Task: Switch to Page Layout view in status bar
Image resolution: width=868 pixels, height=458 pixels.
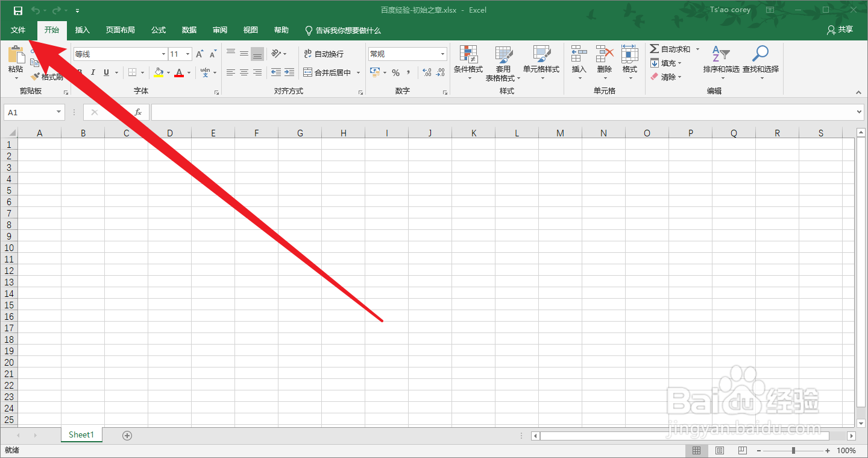Action: click(x=720, y=451)
